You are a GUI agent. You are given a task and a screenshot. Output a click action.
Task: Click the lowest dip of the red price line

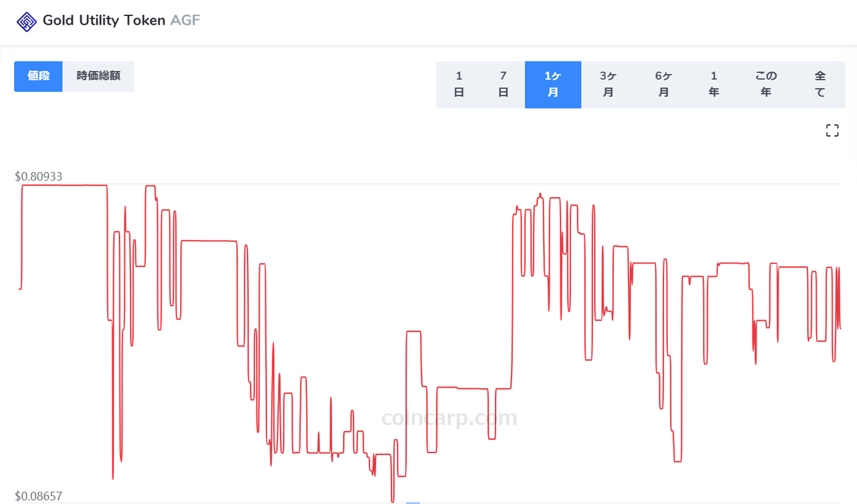[x=393, y=499]
